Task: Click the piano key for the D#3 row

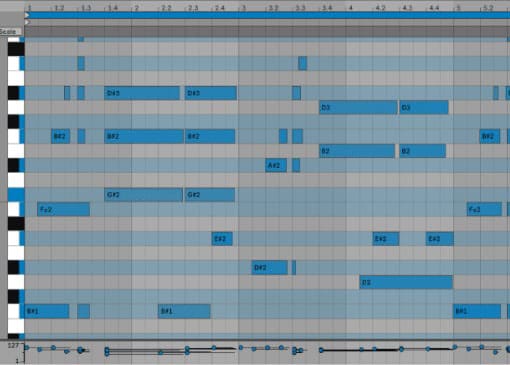Action: coord(16,93)
